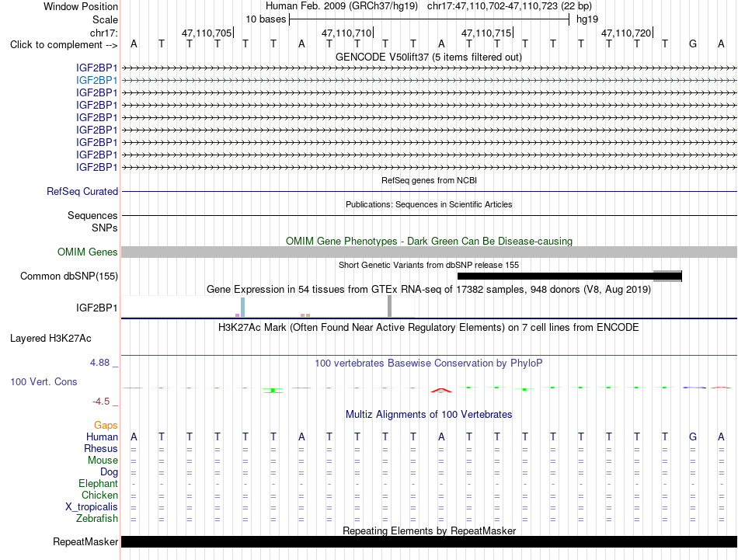The image size is (738, 560).
Task: Open 'Publications: Sequences in Scientific Articles' title
Action: pos(429,204)
